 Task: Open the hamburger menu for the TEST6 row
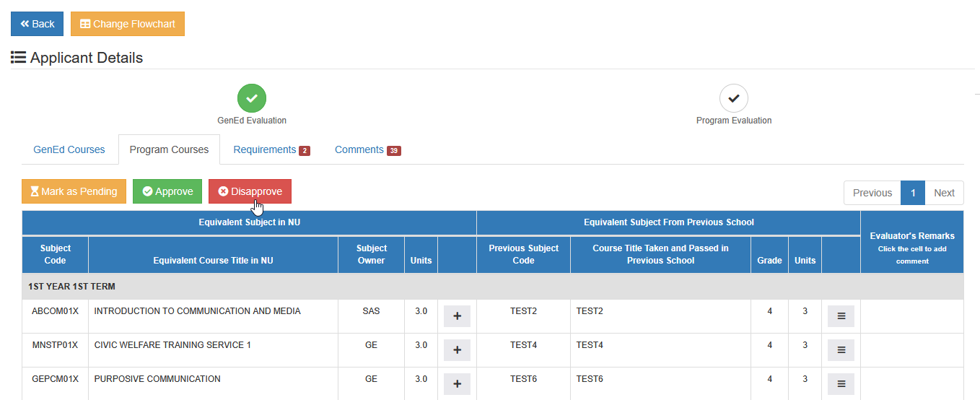[x=841, y=384]
